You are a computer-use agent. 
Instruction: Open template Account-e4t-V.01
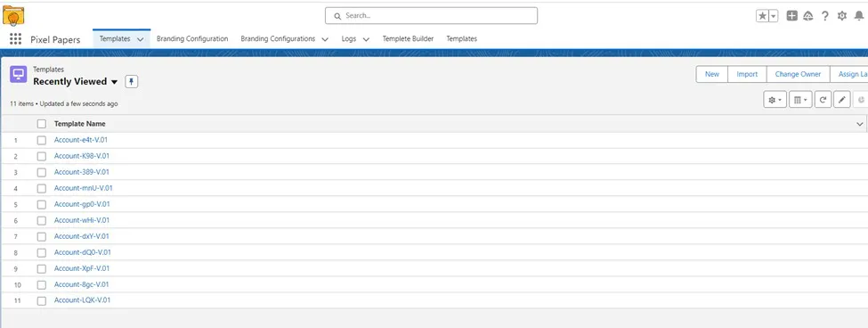click(81, 140)
